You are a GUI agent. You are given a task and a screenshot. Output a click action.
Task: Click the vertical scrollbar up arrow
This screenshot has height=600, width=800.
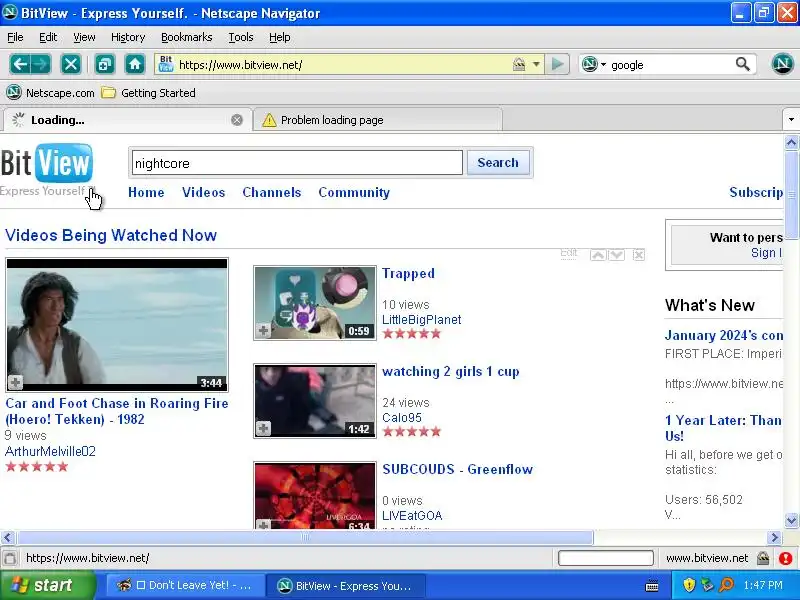[x=791, y=142]
